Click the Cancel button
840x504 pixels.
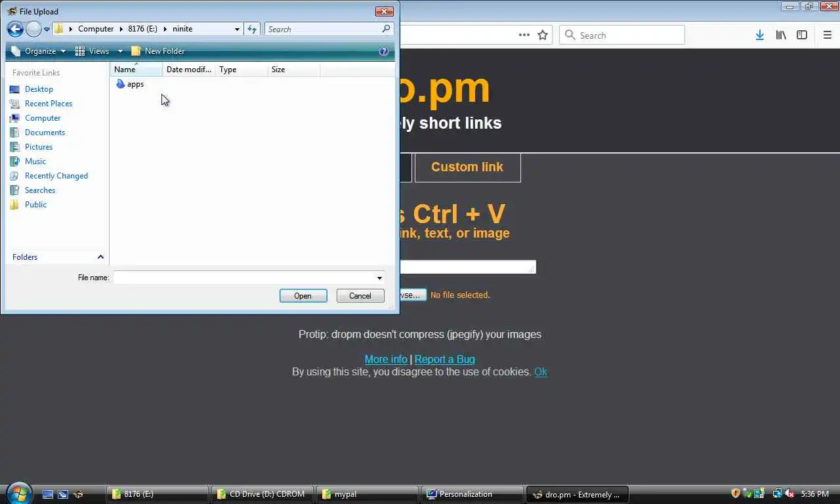(x=360, y=296)
